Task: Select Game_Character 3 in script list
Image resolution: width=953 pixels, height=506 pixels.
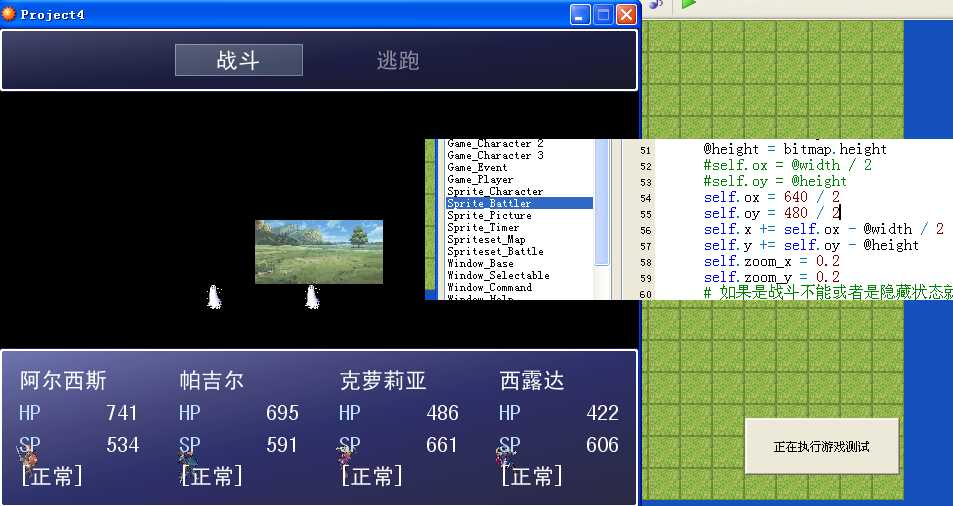Action: (x=495, y=156)
